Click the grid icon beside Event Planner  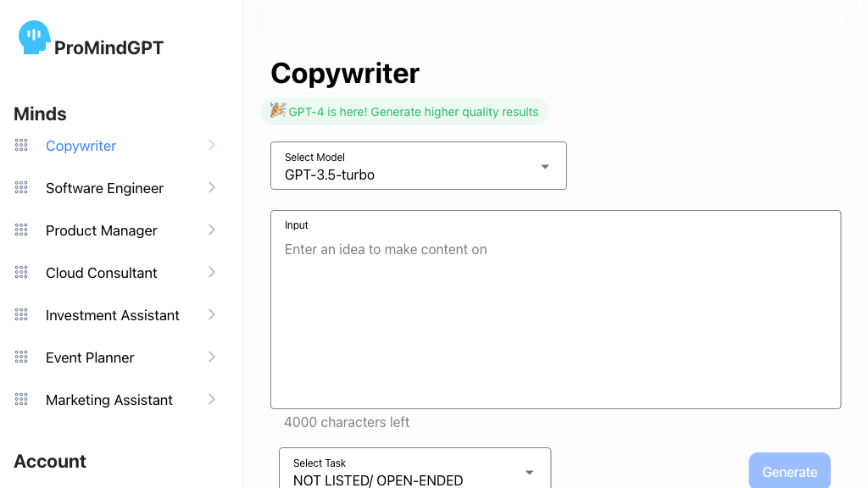(x=21, y=358)
